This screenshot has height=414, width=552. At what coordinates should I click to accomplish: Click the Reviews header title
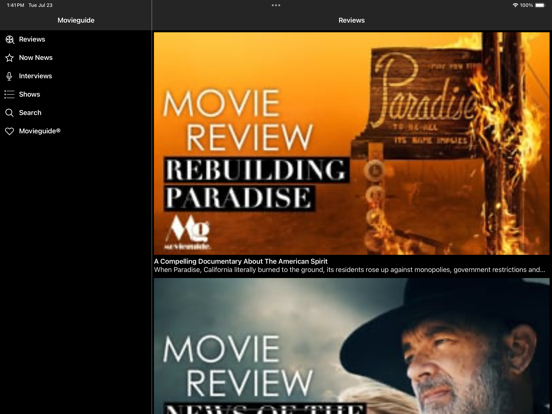click(x=351, y=20)
